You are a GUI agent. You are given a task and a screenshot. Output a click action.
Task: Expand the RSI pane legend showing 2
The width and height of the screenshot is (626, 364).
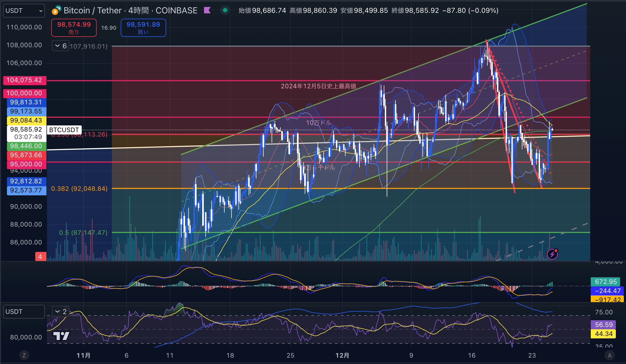61,311
